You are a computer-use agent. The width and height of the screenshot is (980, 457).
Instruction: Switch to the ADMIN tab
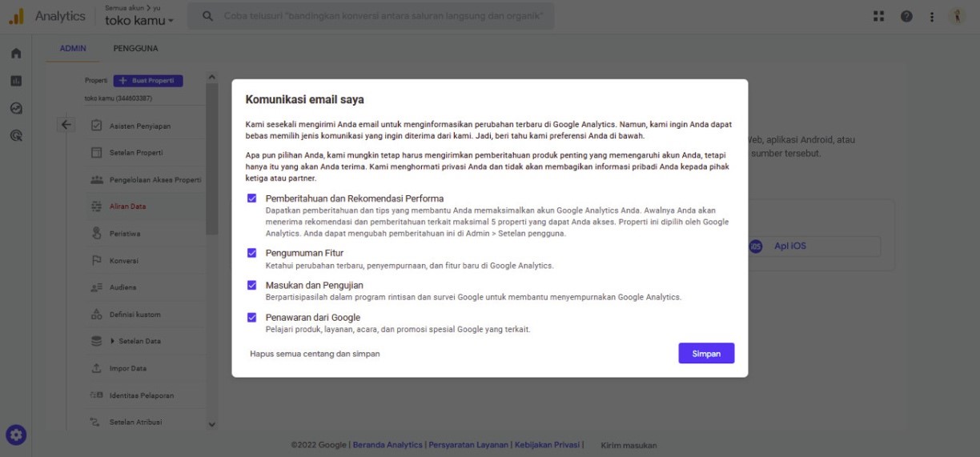tap(73, 48)
